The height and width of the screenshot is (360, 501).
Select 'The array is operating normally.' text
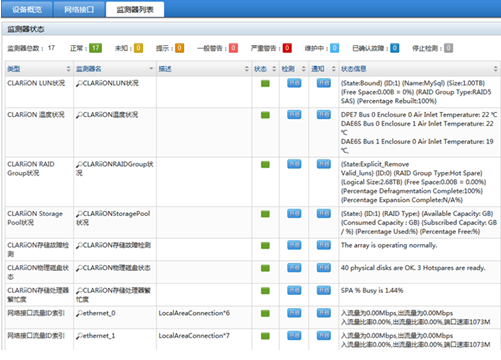click(x=389, y=245)
